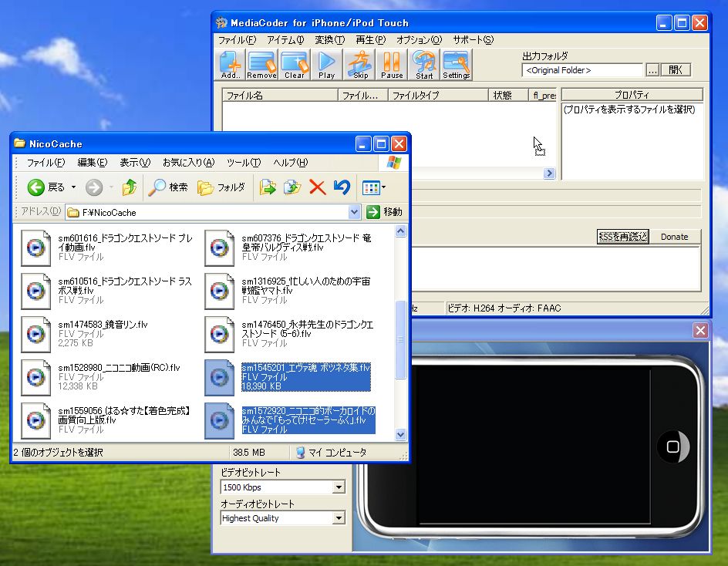The image size is (728, 566).
Task: Select the sm1474583_鏡音リン.flv file icon
Action: click(35, 335)
